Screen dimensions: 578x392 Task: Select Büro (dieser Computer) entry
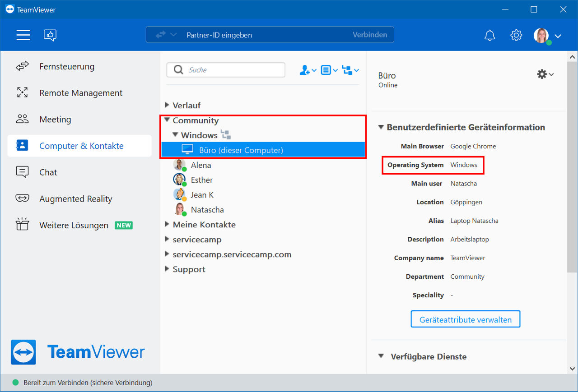(263, 150)
